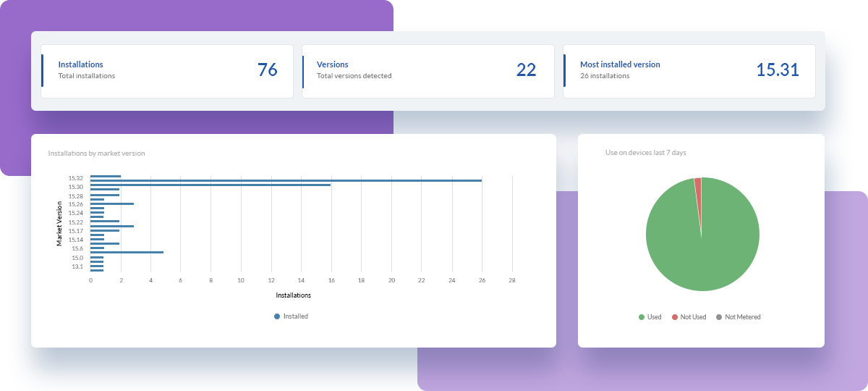Open the Installations card title

click(x=80, y=64)
